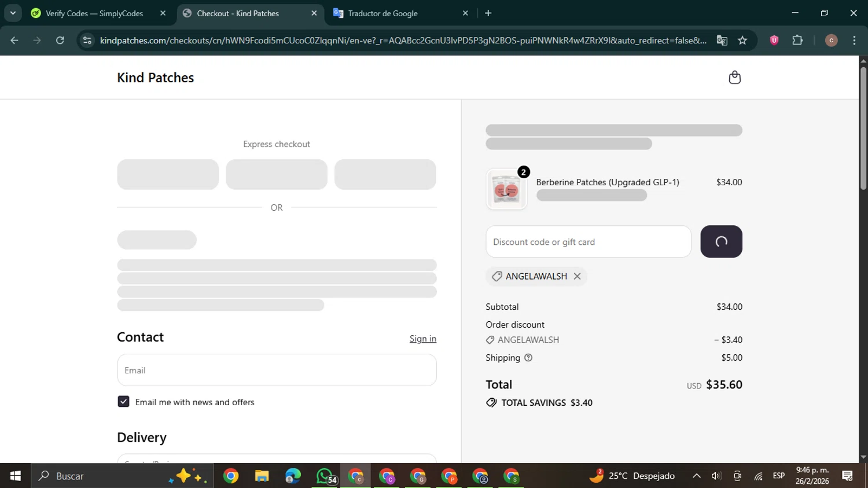Open the notifications center icon
868x488 pixels.
pos(848,476)
